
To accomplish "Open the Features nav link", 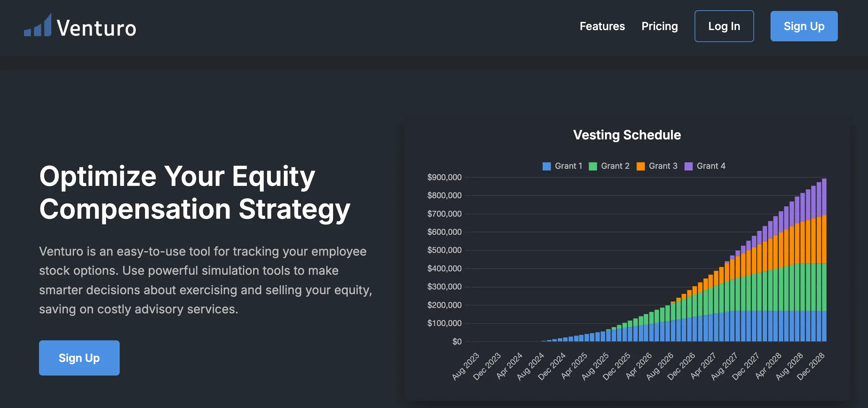I will (x=602, y=26).
